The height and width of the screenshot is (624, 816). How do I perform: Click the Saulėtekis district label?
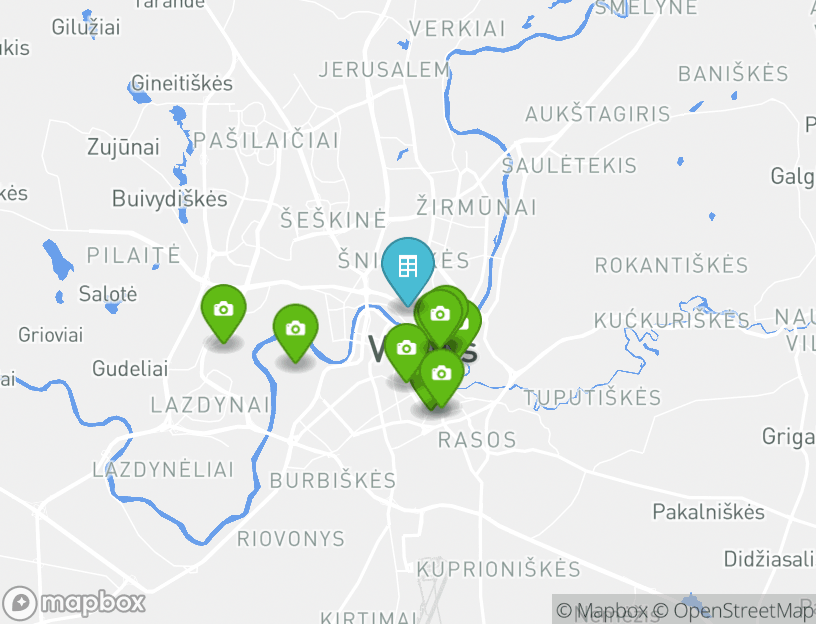click(x=569, y=165)
